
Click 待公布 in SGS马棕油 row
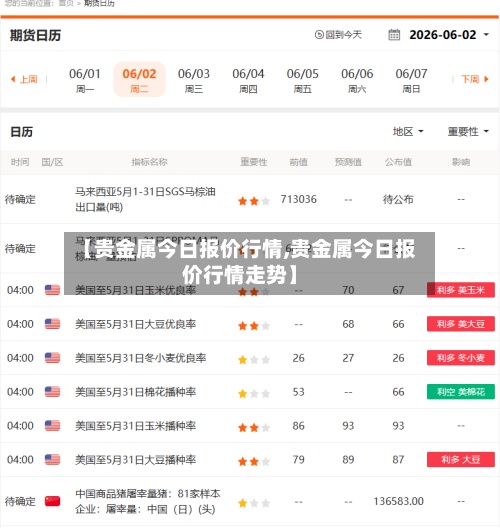[398, 199]
